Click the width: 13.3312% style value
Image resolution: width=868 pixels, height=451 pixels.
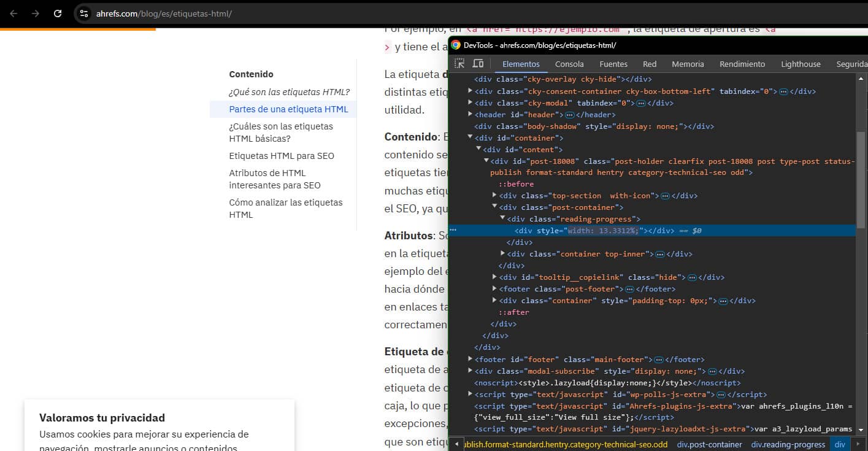pyautogui.click(x=603, y=231)
